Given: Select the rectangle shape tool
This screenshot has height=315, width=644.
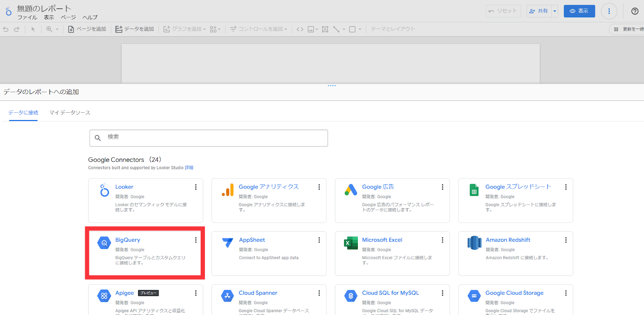Looking at the screenshot, I should click(352, 29).
